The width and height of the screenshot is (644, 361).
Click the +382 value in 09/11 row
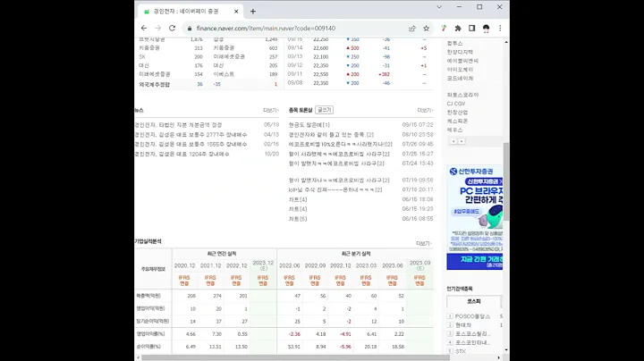point(384,74)
